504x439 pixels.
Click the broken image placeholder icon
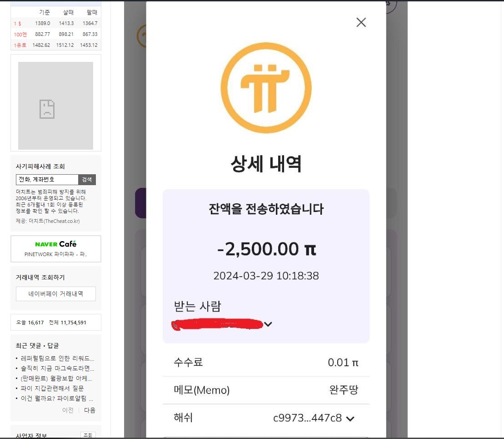coord(47,109)
